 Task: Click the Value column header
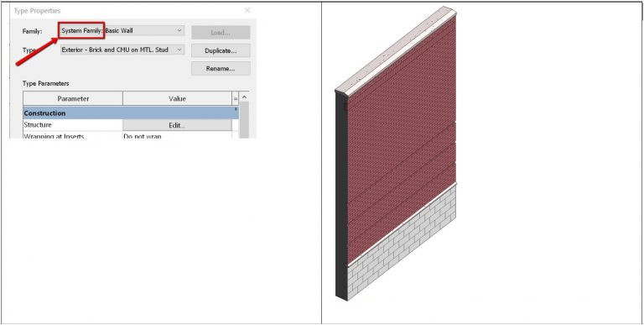(178, 99)
